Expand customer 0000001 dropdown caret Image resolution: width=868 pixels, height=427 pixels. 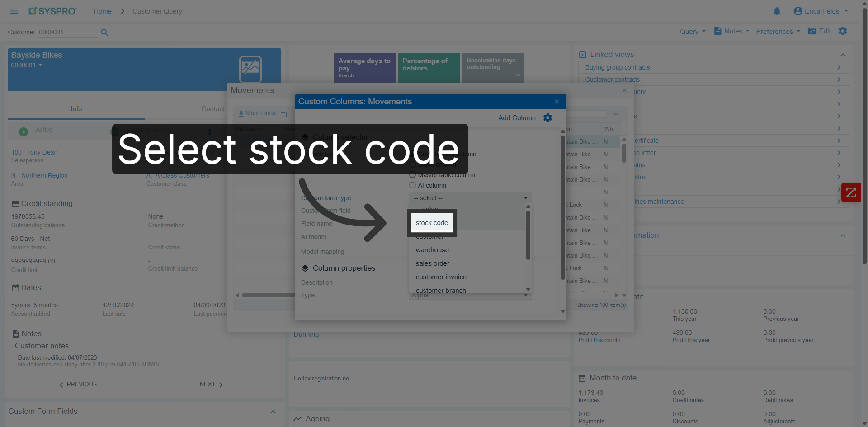(x=40, y=65)
